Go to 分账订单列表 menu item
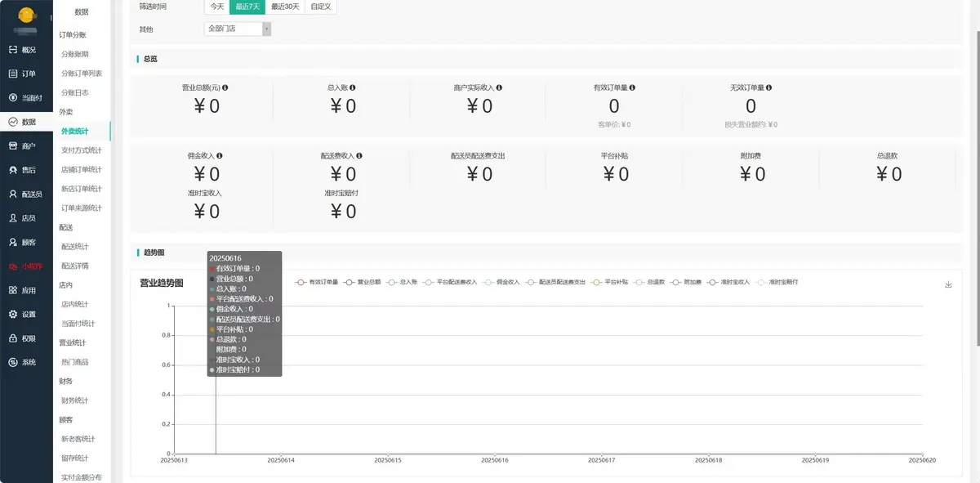The image size is (980, 483). coord(82,74)
